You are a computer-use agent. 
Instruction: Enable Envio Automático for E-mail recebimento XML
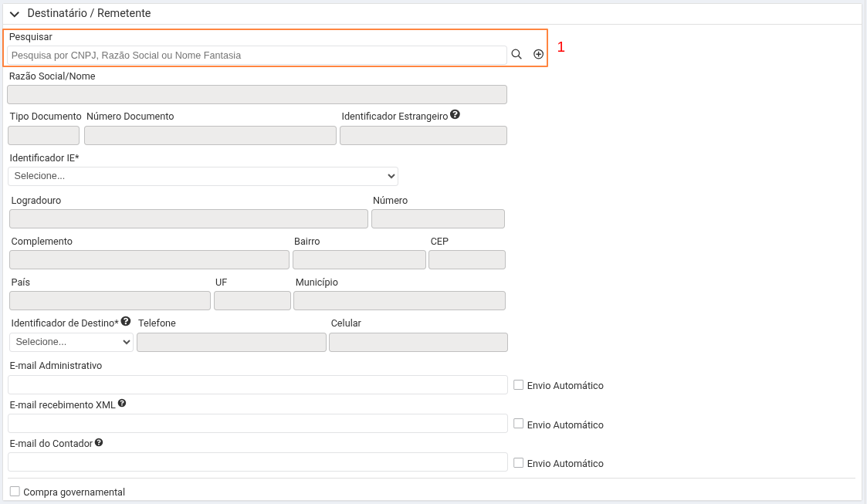(519, 424)
